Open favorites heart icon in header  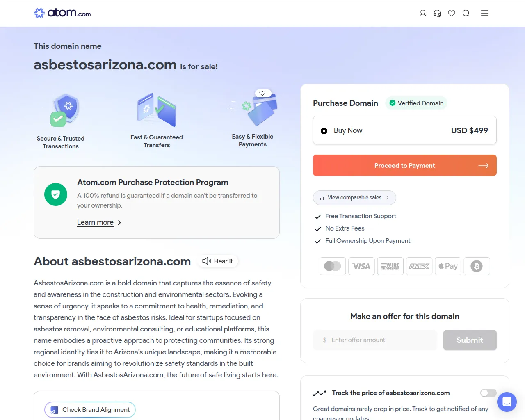(x=452, y=13)
